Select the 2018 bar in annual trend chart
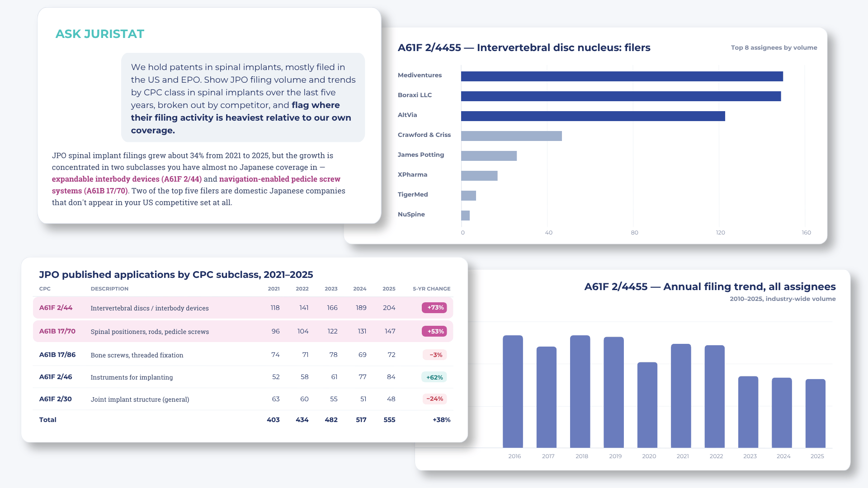868x488 pixels. click(580, 391)
